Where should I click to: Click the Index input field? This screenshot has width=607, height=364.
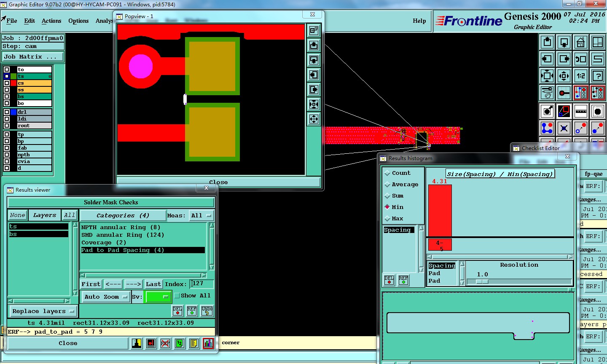tap(202, 284)
